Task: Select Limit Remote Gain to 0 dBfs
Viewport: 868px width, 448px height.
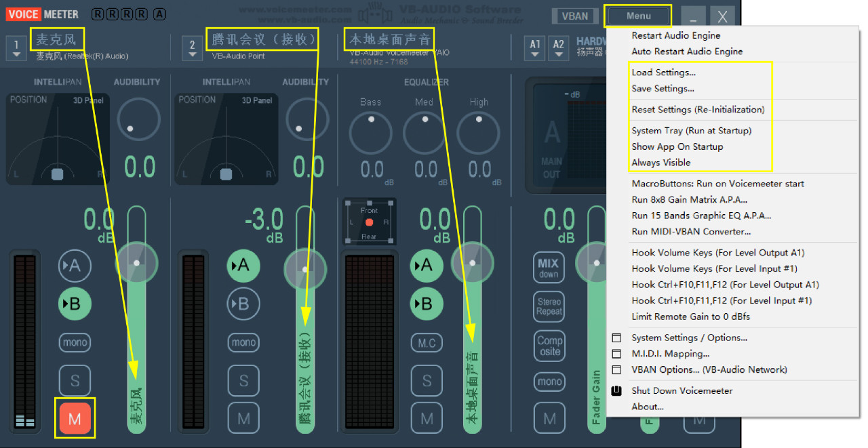Action: point(691,317)
